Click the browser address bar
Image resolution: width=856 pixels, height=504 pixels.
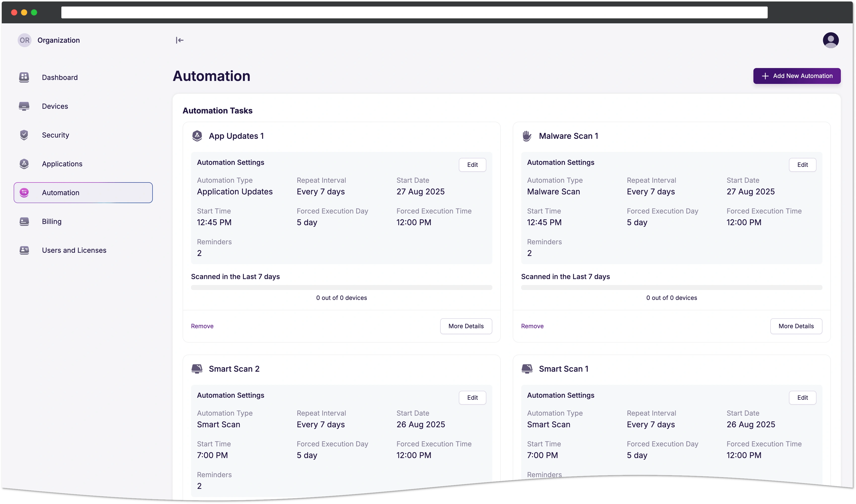click(x=414, y=13)
